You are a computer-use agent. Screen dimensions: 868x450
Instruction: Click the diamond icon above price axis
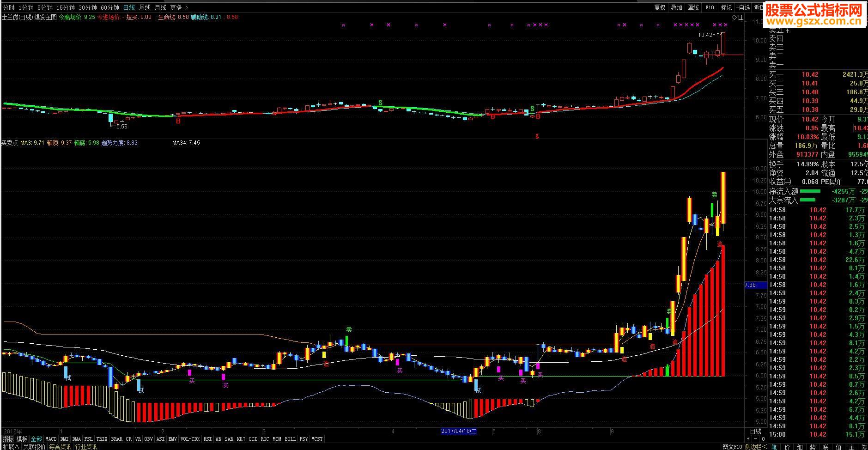[x=734, y=18]
